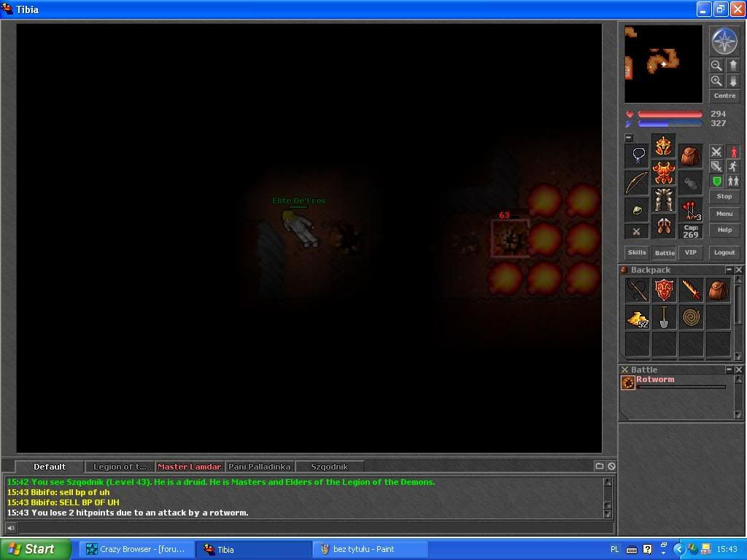
Task: Click the Help button
Action: point(724,230)
